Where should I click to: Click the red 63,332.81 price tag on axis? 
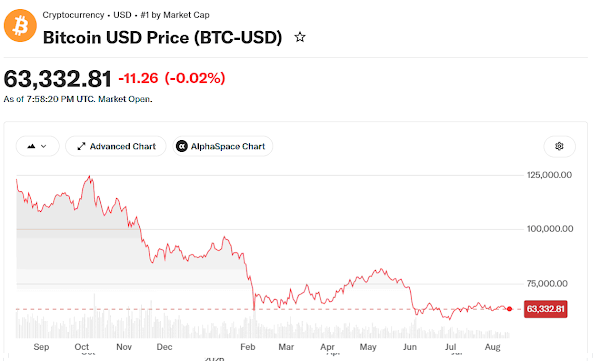pyautogui.click(x=546, y=309)
